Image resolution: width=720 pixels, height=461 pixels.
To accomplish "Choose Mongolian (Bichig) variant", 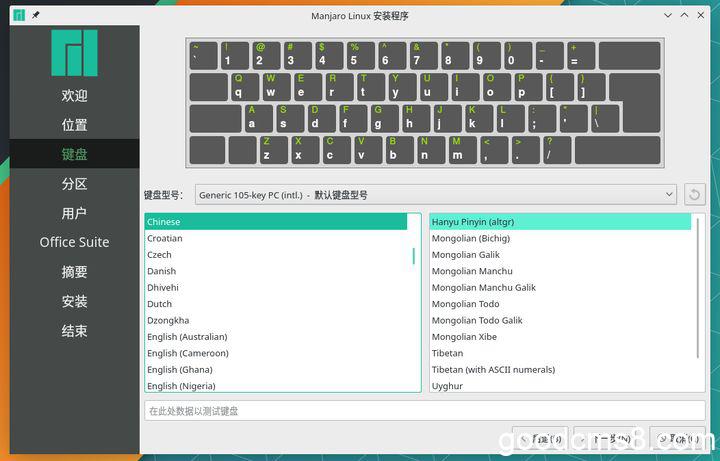I will 561,238.
